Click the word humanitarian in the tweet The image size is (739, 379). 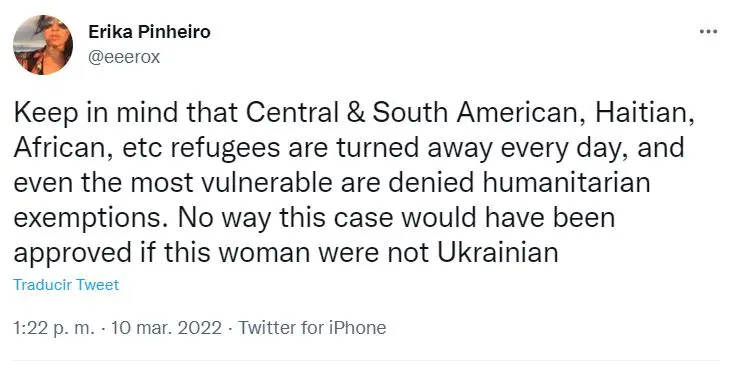click(x=566, y=183)
